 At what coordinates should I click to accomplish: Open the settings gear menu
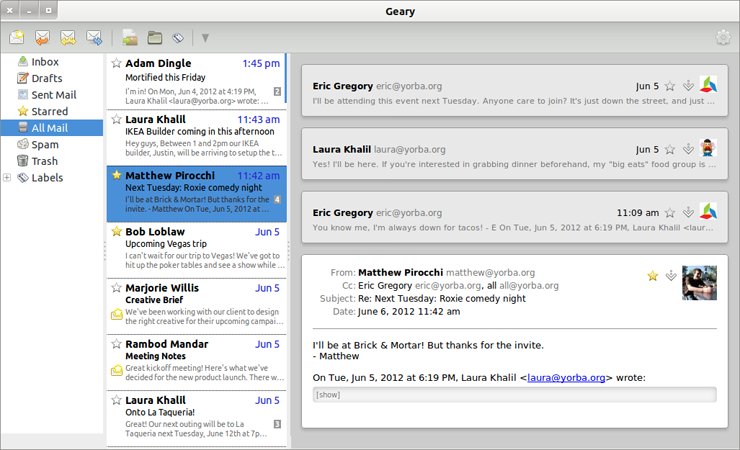click(x=722, y=39)
